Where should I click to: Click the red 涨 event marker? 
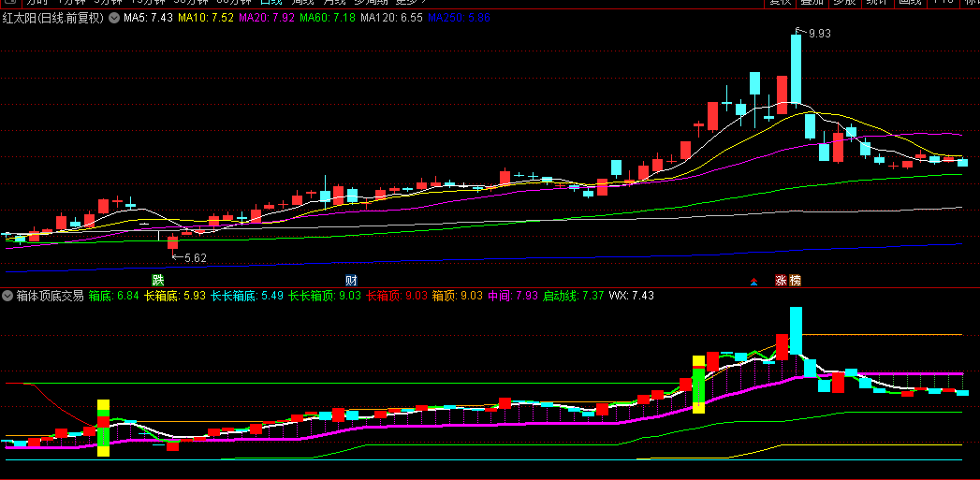(782, 280)
